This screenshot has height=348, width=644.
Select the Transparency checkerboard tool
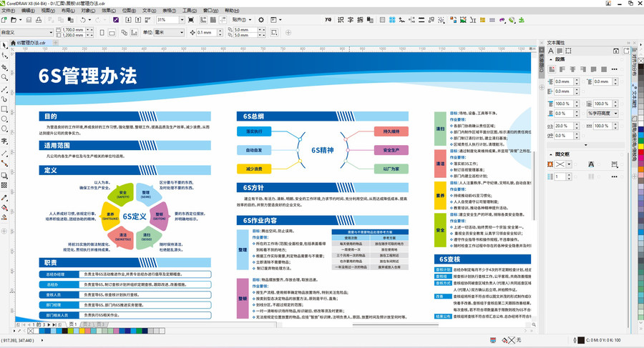pyautogui.click(x=4, y=186)
